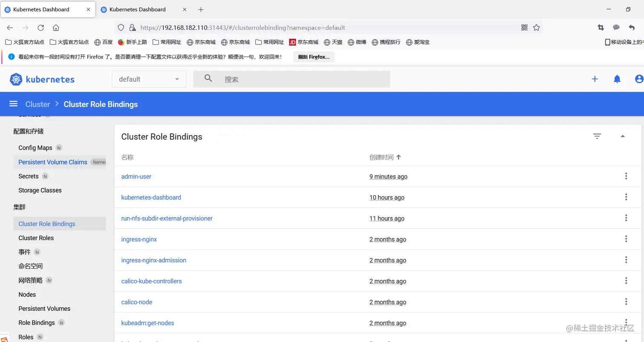
Task: Click the plus create resource icon
Action: [595, 79]
